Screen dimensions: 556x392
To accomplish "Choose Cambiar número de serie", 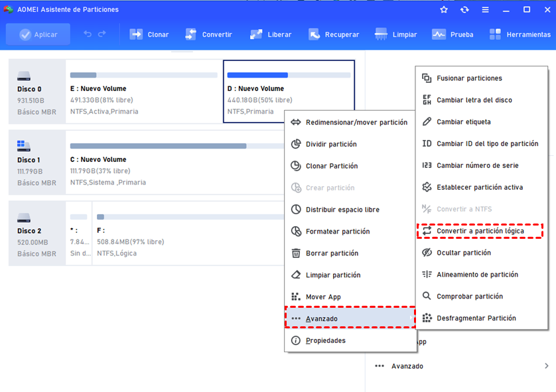I will pos(482,165).
